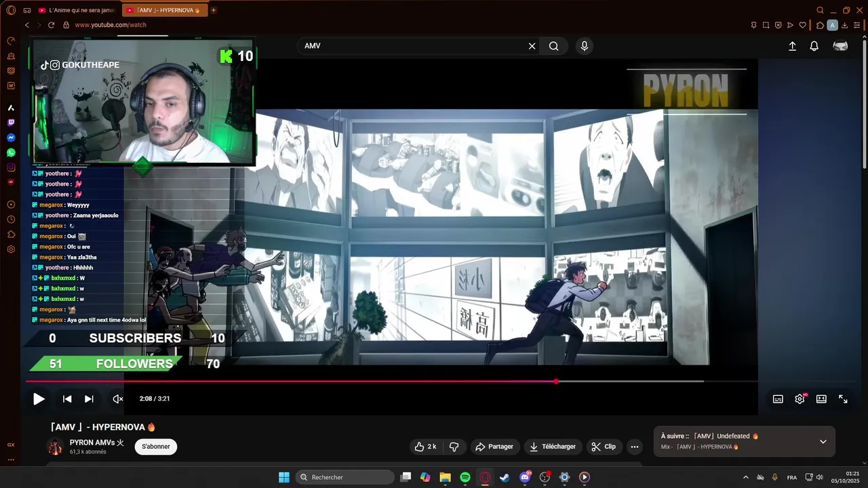Click the FRA language indicator
The height and width of the screenshot is (488, 868).
(792, 478)
